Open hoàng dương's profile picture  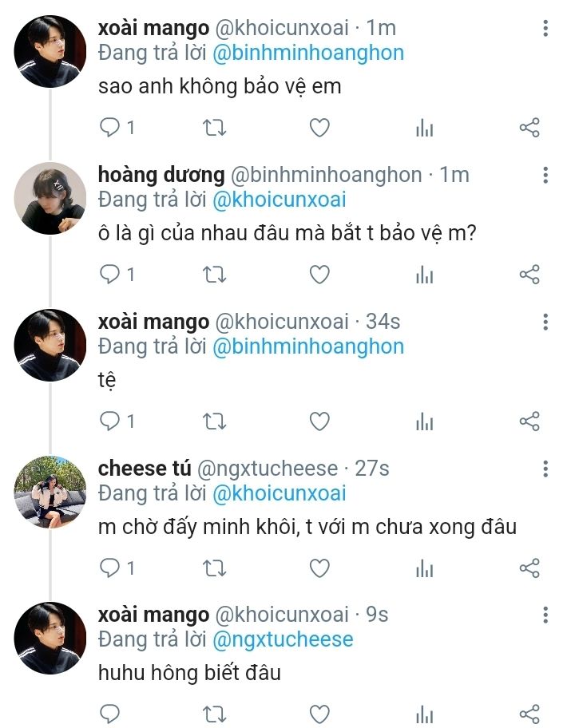[x=50, y=198]
